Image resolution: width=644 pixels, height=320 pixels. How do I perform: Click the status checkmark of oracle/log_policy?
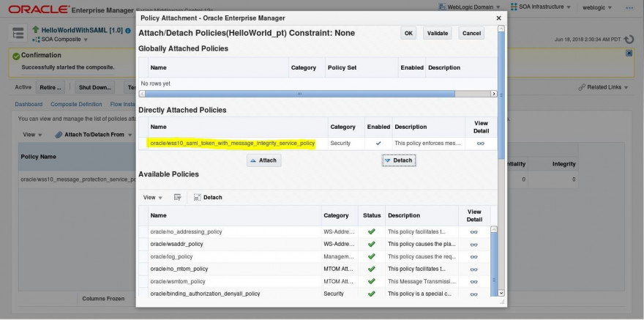click(372, 256)
